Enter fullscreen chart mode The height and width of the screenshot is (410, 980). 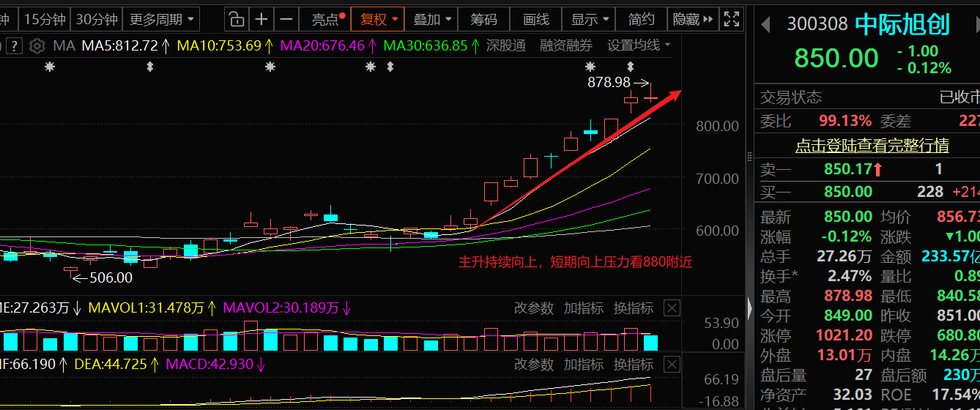tap(730, 19)
